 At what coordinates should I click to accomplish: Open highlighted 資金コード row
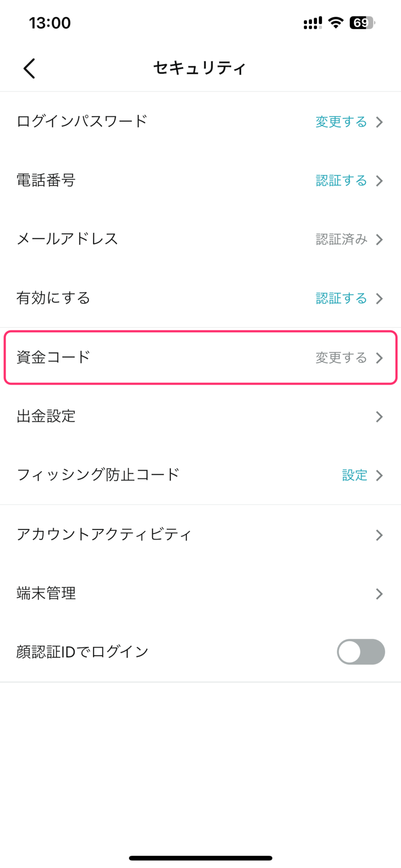coord(200,358)
